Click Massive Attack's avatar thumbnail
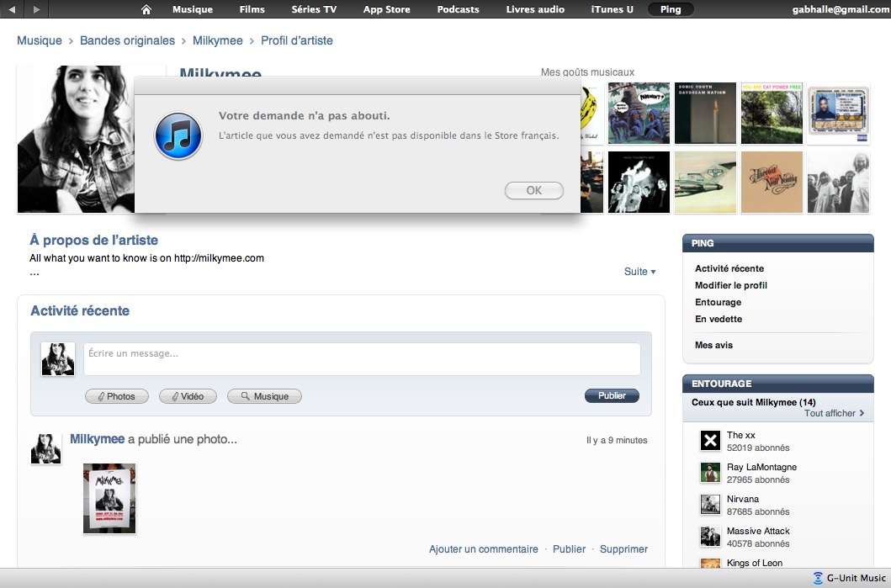891x588 pixels. (x=711, y=537)
